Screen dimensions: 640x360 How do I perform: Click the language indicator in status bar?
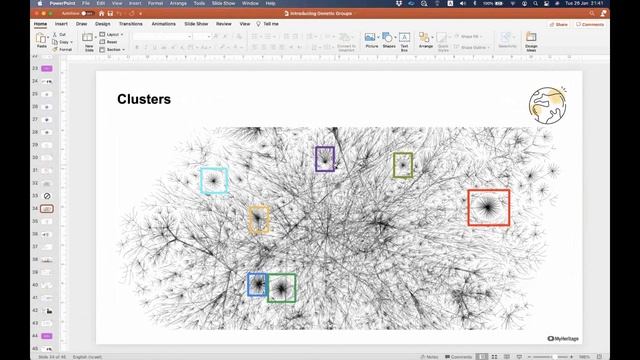pyautogui.click(x=87, y=357)
